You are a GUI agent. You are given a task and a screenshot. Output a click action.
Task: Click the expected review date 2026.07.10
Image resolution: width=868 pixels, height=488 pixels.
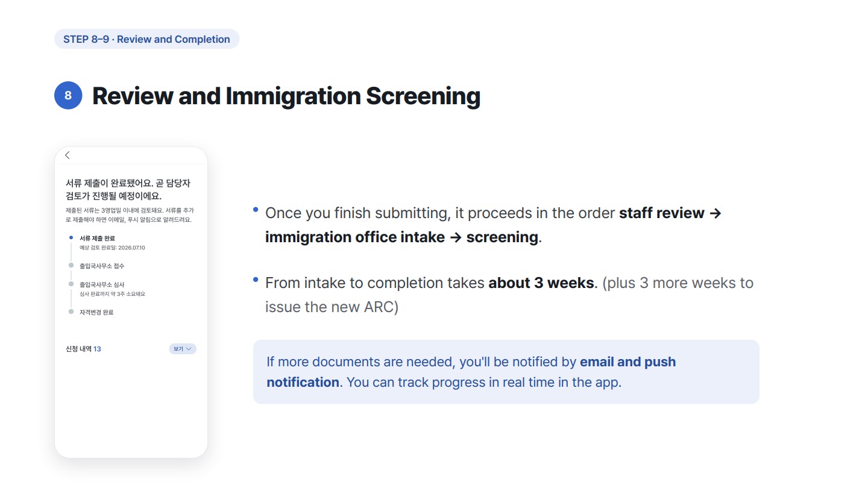131,248
